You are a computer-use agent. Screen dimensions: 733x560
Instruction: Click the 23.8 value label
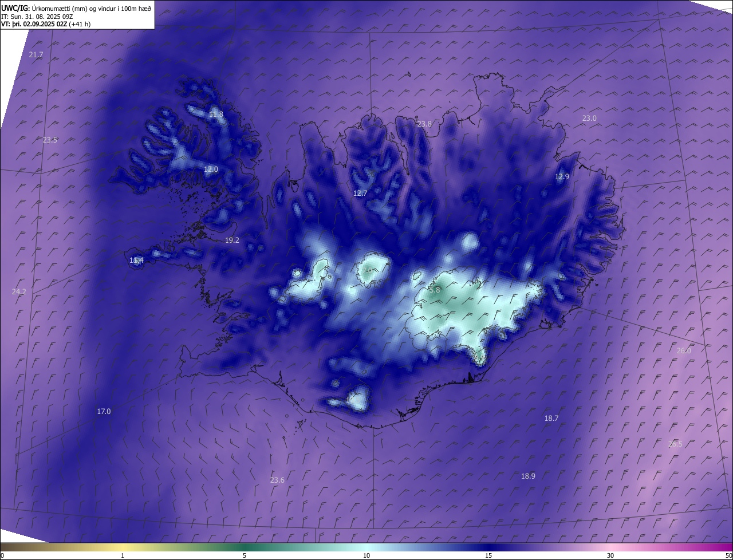coord(424,124)
